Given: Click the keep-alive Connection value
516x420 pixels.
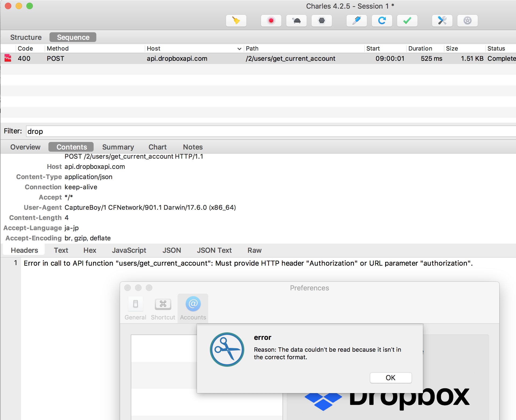Looking at the screenshot, I should pos(81,187).
